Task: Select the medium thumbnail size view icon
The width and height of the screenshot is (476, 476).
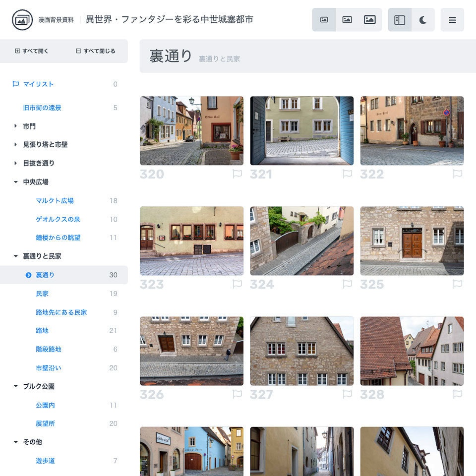Action: click(347, 20)
